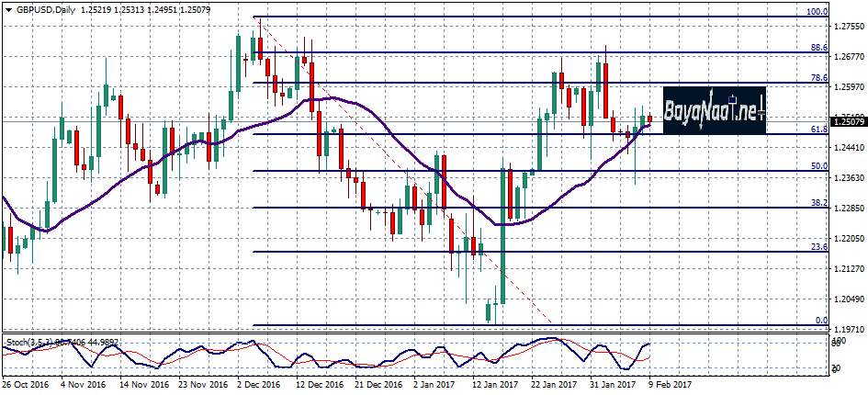Click the 38.2 Fibonacci retracement label
This screenshot has height=395, width=868.
819,203
